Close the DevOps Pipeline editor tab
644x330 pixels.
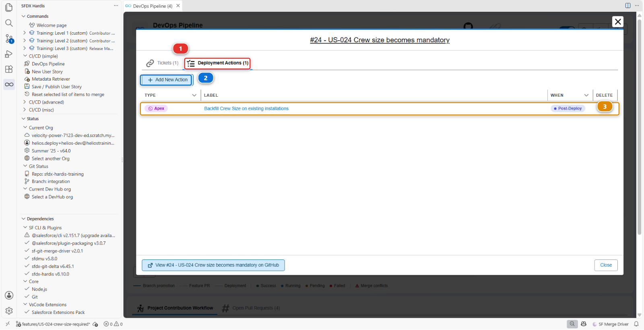tap(178, 6)
